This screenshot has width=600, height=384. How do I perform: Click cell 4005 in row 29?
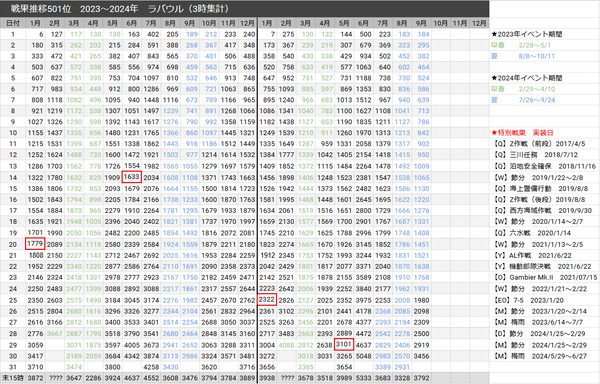click(132, 345)
